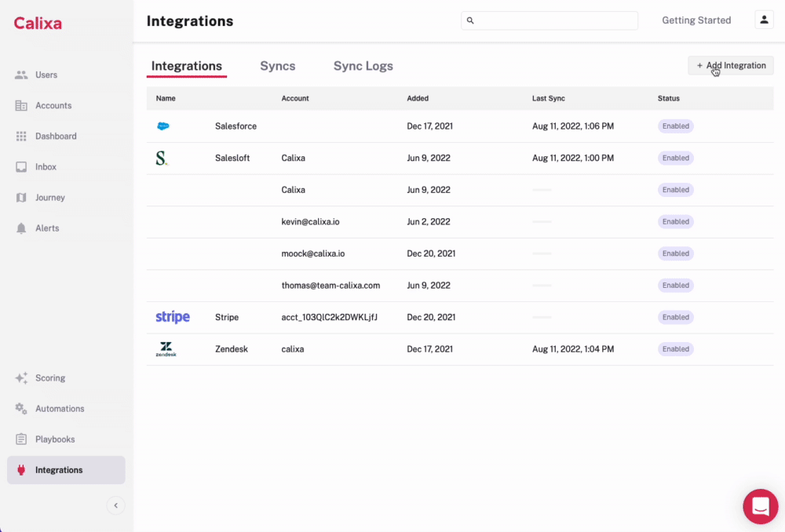Click the Status column header
Viewport: 785px width, 532px height.
668,99
